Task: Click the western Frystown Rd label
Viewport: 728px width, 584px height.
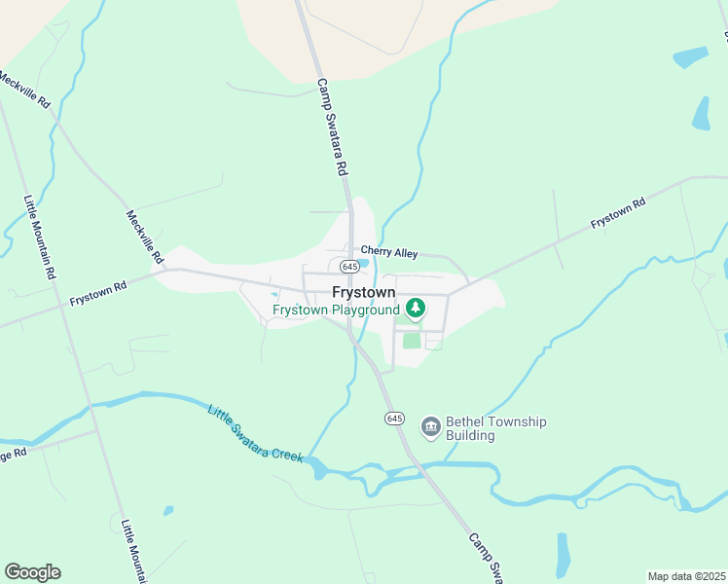Action: (x=98, y=293)
